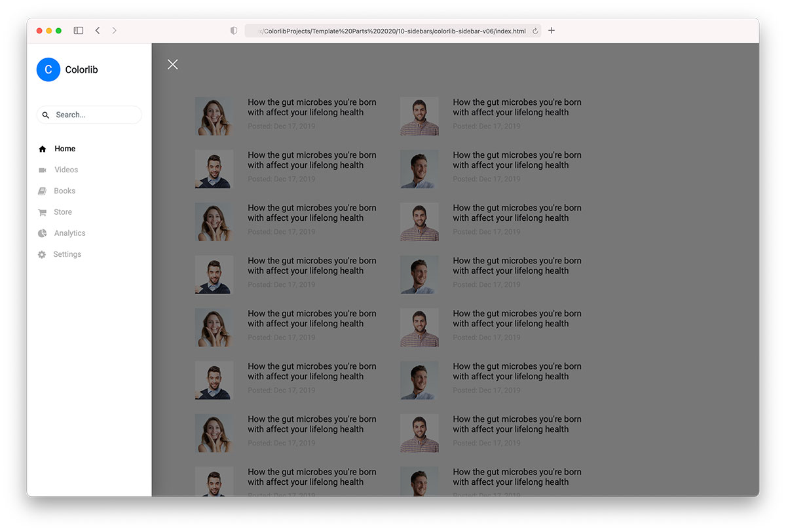Image resolution: width=786 pixels, height=532 pixels.
Task: Navigate back using the browser arrow
Action: pos(98,30)
